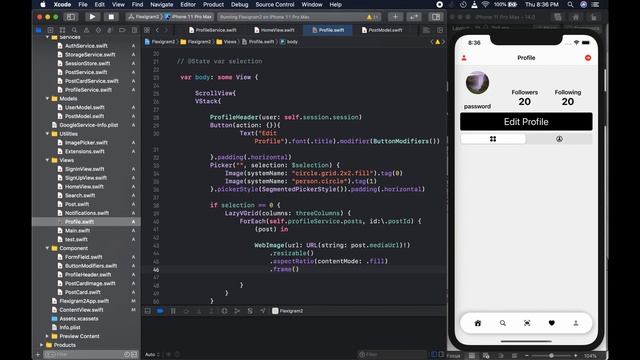Open ProfileHeader.swift in navigator
The height and width of the screenshot is (360, 640).
[88, 275]
